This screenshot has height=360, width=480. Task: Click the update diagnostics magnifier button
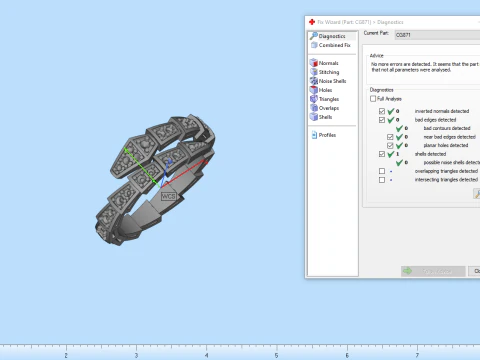tap(477, 194)
